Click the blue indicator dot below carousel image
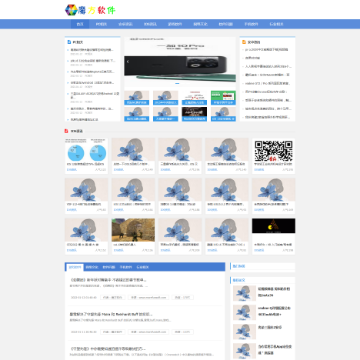This screenshot has width=360, height=360. click(177, 83)
